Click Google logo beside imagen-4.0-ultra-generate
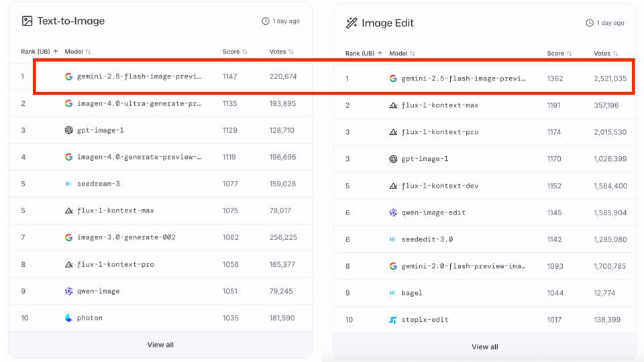 pos(68,103)
